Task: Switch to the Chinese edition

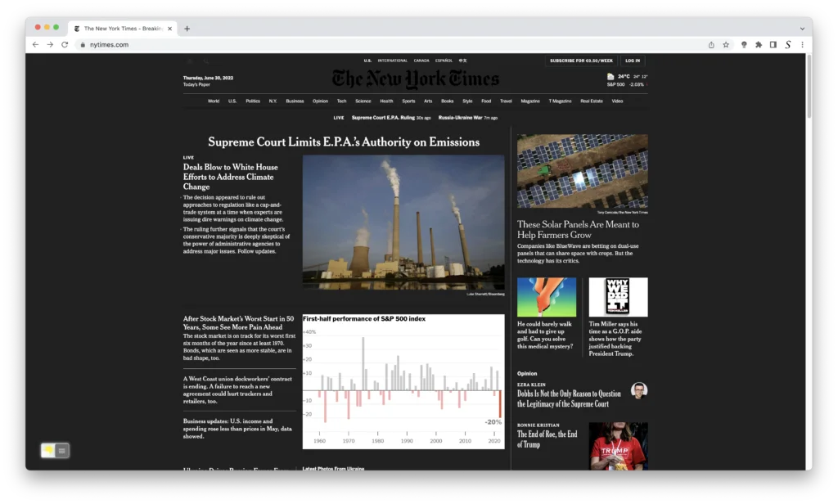Action: [x=463, y=61]
